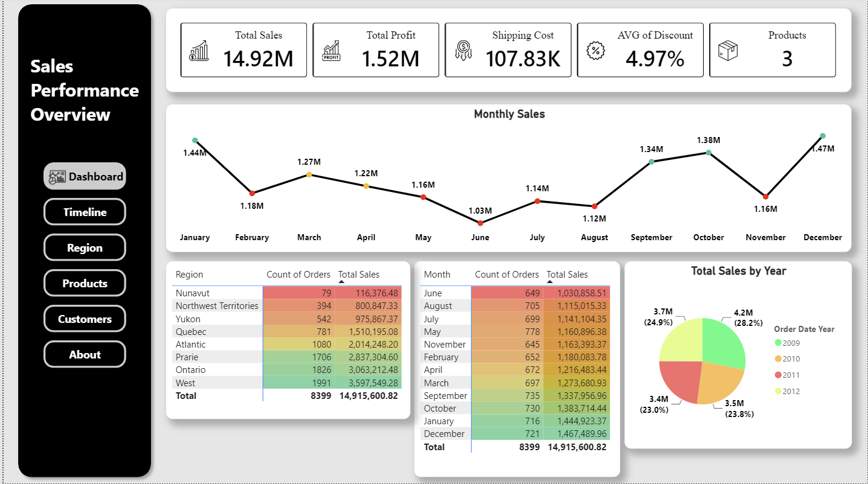The image size is (868, 484).
Task: Select the September data point 1.34M
Action: point(651,161)
